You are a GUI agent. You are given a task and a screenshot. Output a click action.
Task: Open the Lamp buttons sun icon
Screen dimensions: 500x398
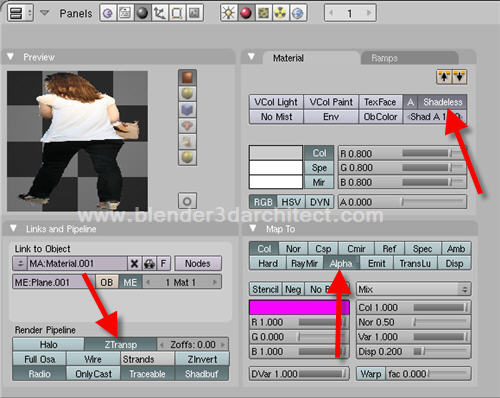(229, 14)
